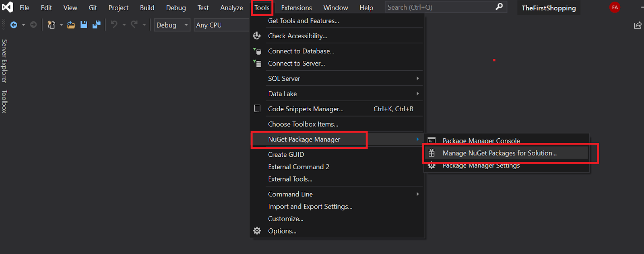
Task: Click the Connect to Database icon
Action: 257,51
